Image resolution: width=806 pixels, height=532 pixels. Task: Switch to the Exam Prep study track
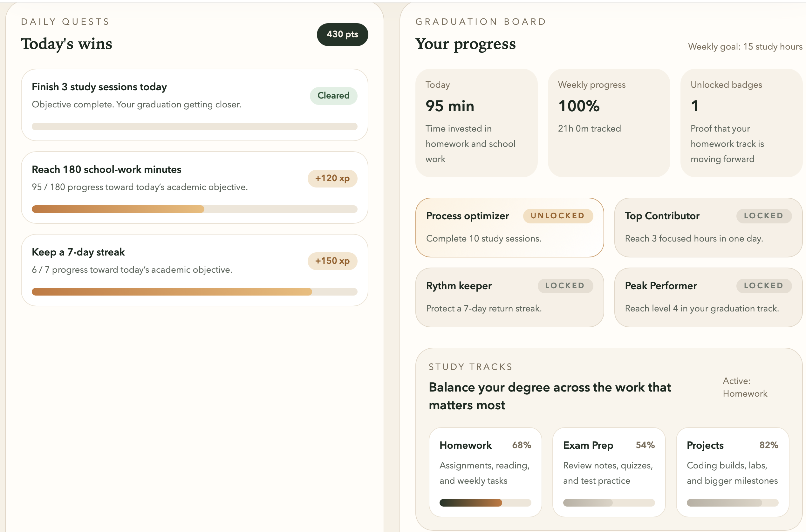click(609, 472)
